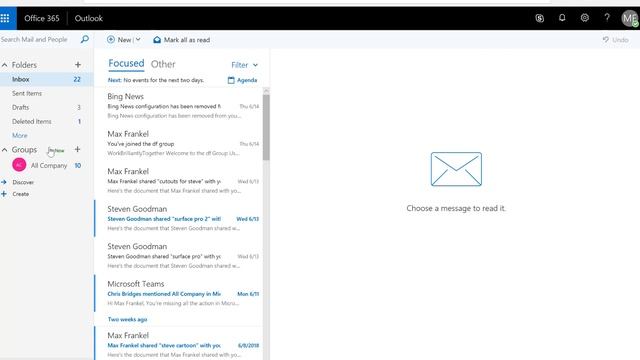Viewport: 640px width, 360px height.
Task: Open notifications bell
Action: pyautogui.click(x=562, y=18)
